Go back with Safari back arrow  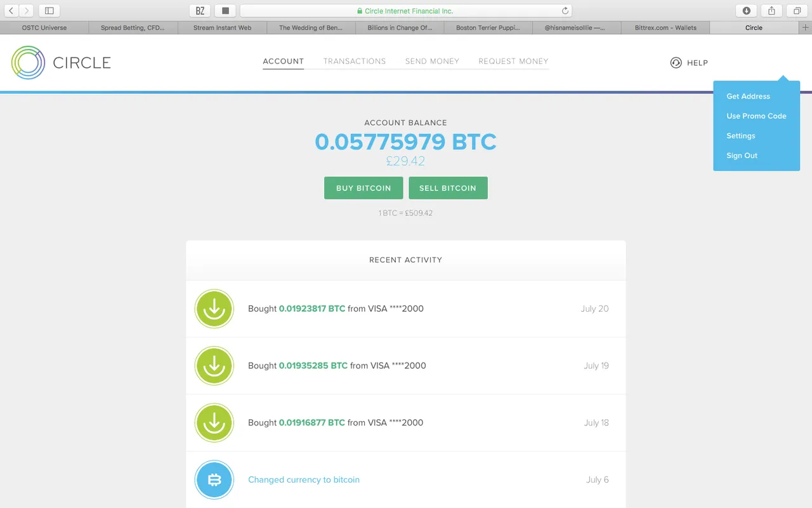pos(11,11)
